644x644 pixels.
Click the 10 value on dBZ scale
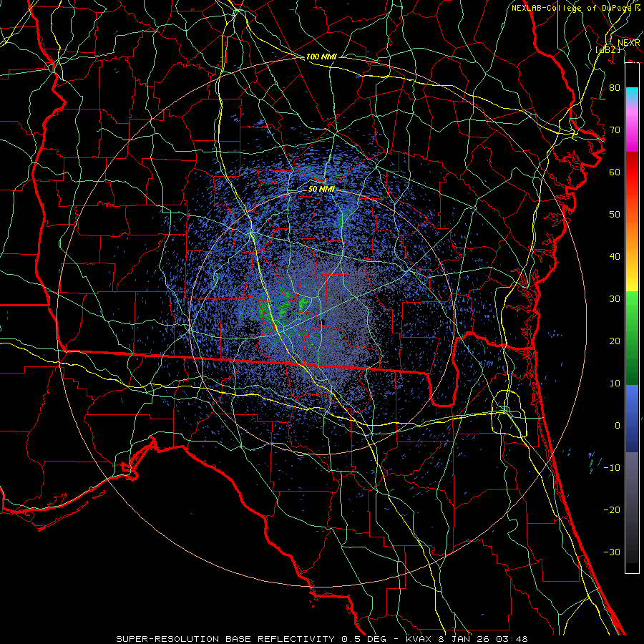(x=615, y=384)
